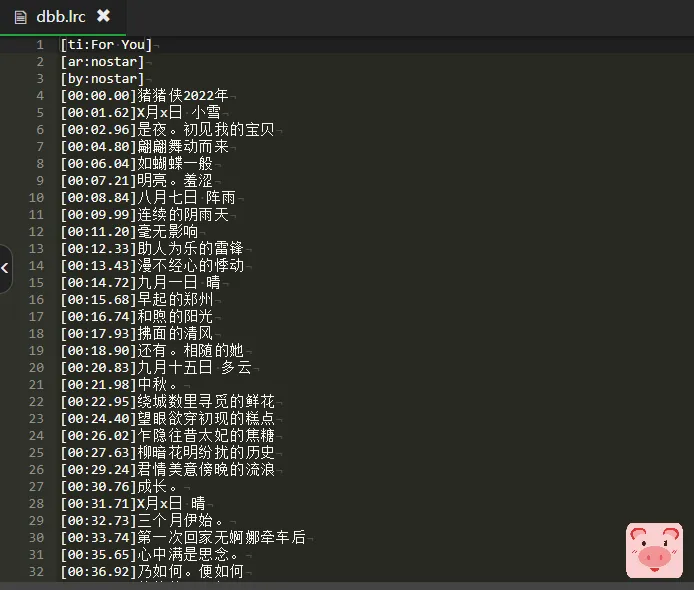Click the [00:22.95] lyric line
Screen dimensions: 694x590
(x=167, y=401)
